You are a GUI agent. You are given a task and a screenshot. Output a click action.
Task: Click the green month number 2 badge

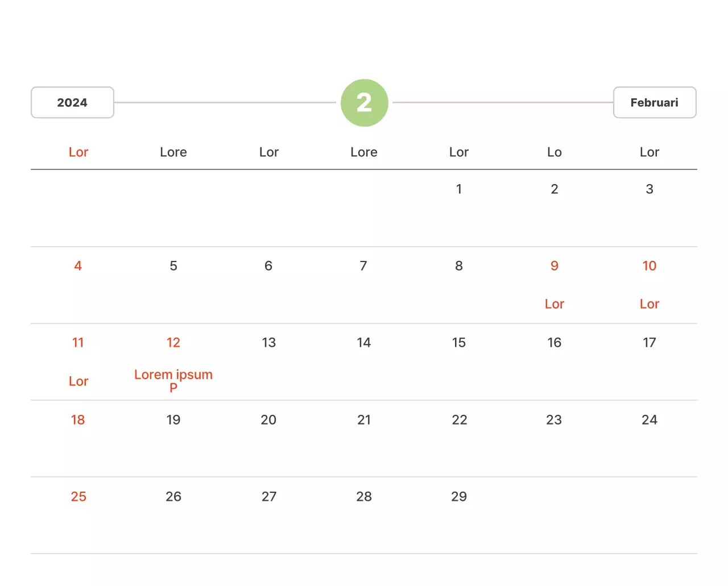[364, 103]
